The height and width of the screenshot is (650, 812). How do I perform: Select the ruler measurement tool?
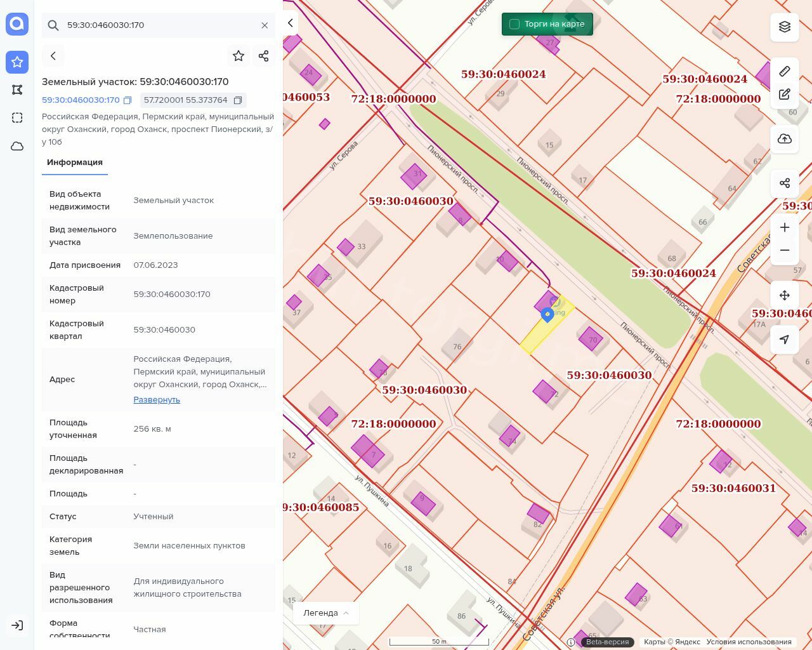(785, 71)
